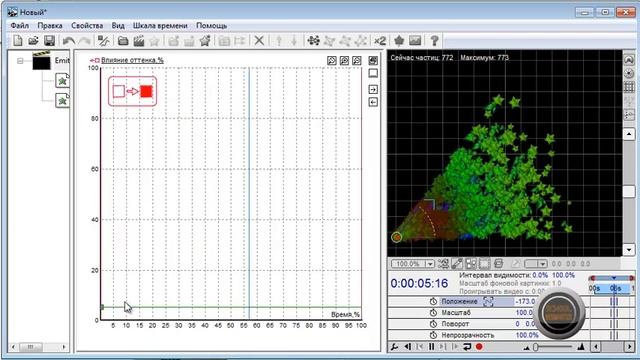
Task: Select the first star particle in tree
Action: pyautogui.click(x=62, y=81)
